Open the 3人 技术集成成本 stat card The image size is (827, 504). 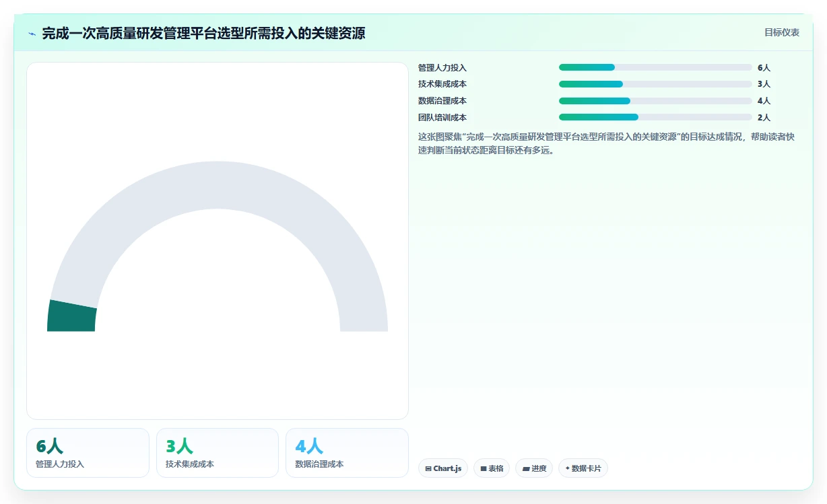point(218,453)
